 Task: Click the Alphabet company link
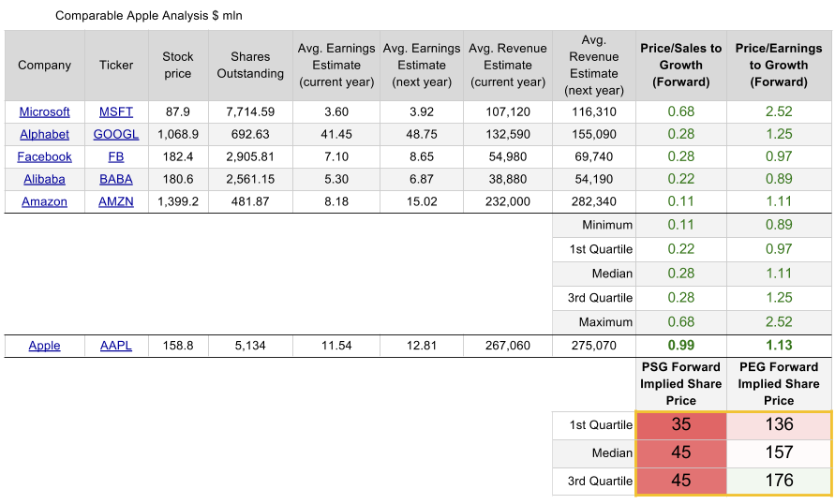[44, 135]
